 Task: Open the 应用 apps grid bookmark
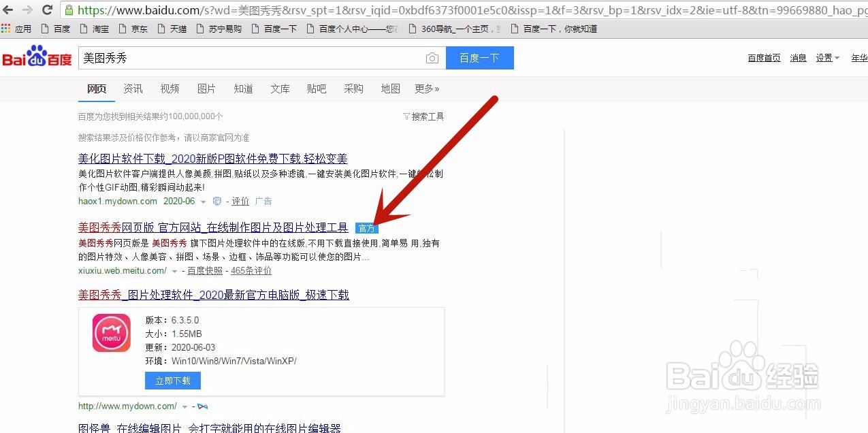pyautogui.click(x=16, y=29)
